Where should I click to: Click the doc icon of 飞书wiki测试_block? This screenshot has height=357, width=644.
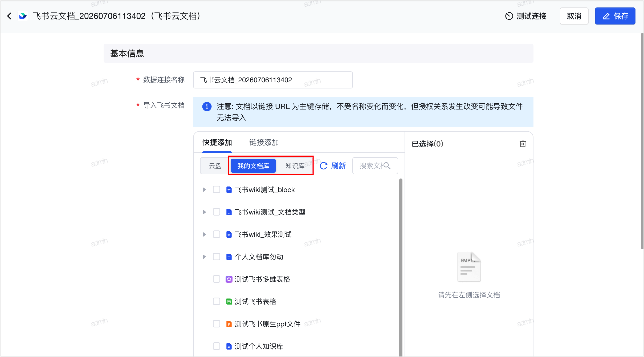tap(229, 190)
